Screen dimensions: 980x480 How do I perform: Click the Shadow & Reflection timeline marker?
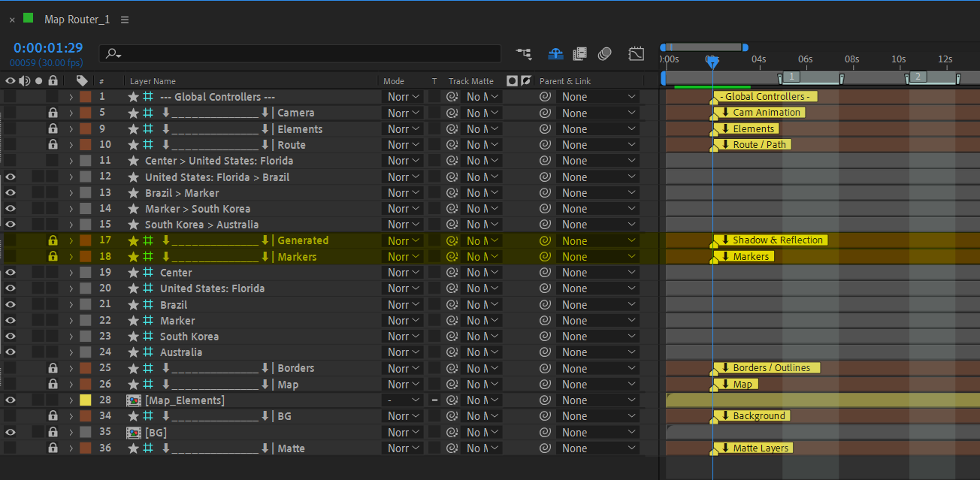(x=772, y=240)
